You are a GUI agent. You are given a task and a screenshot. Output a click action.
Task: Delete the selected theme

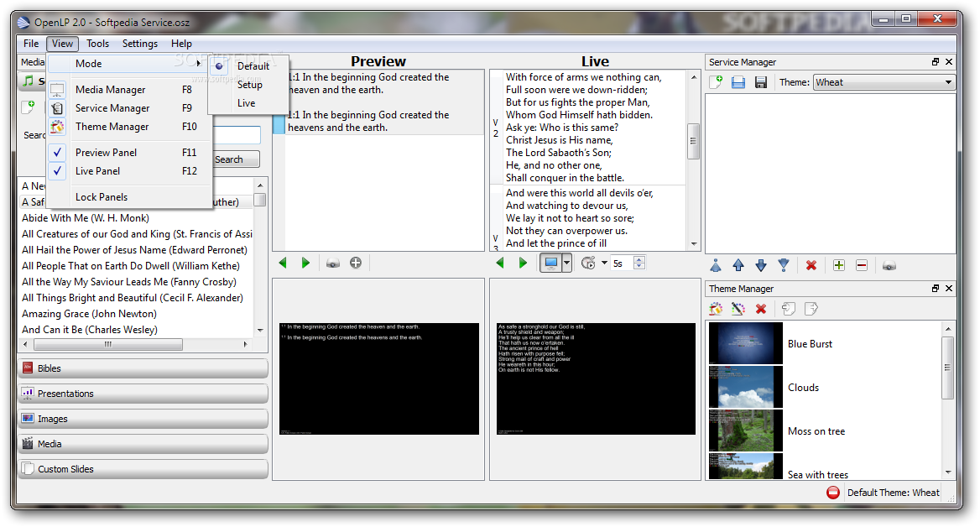[x=761, y=309]
